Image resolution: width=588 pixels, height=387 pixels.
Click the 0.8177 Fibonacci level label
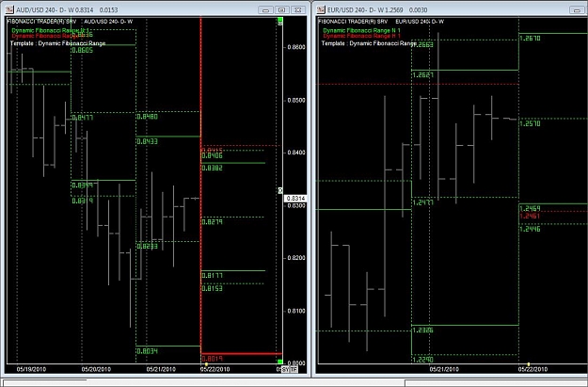click(x=213, y=276)
